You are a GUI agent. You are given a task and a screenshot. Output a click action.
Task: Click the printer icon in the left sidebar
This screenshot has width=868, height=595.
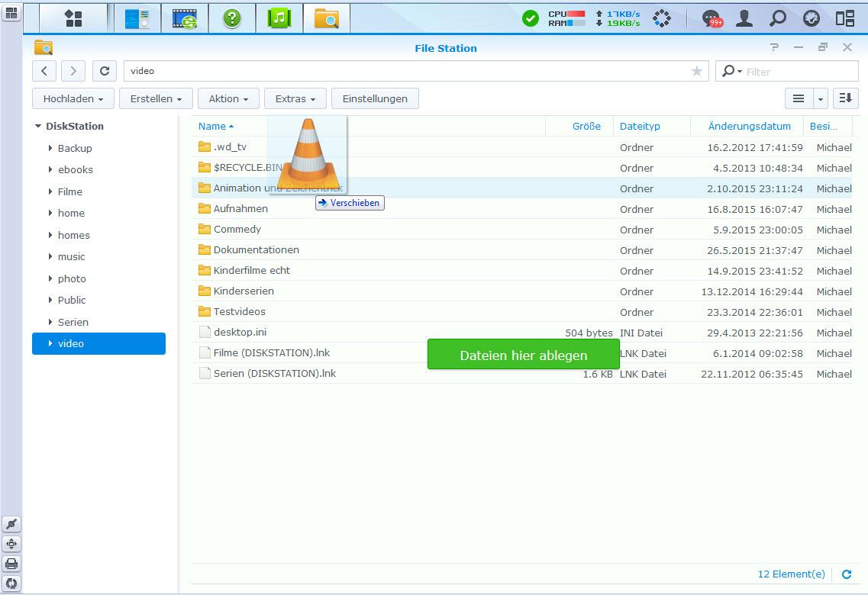[11, 564]
